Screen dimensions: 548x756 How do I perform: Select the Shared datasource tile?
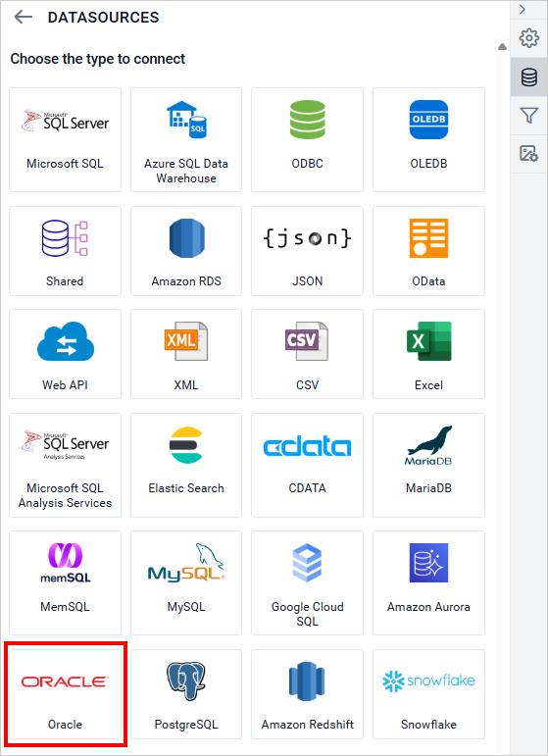tap(65, 251)
